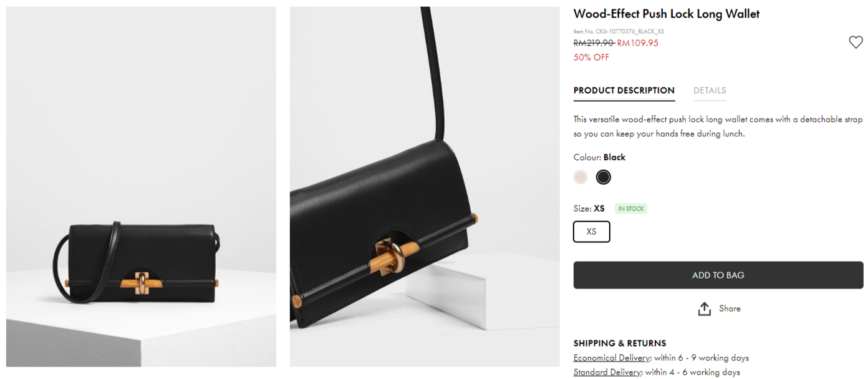This screenshot has height=379, width=868.
Task: Choose the cream colour swatch
Action: (581, 177)
